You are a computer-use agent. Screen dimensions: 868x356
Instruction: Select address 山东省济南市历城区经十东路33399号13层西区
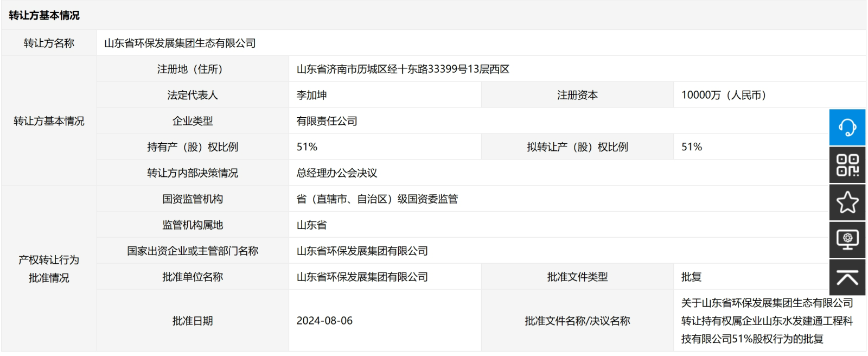(x=403, y=69)
